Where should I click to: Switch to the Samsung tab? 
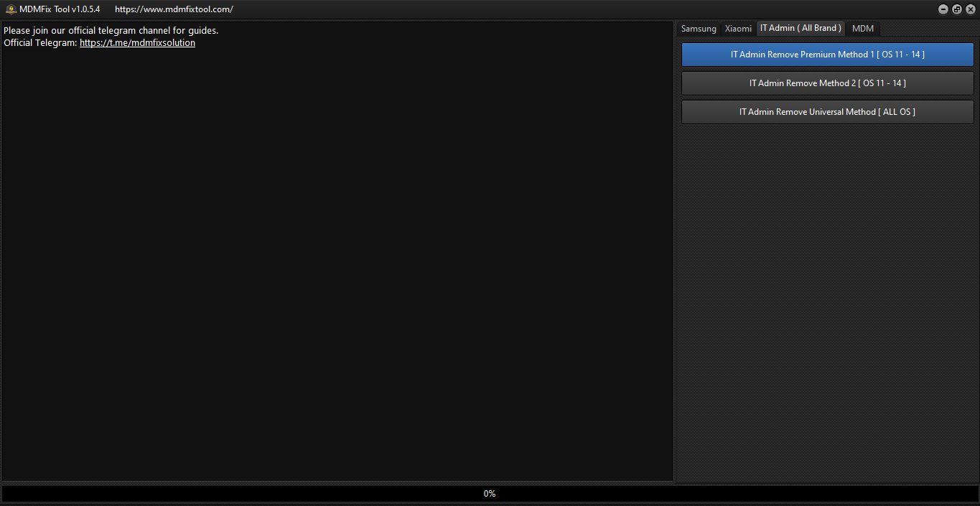(699, 29)
